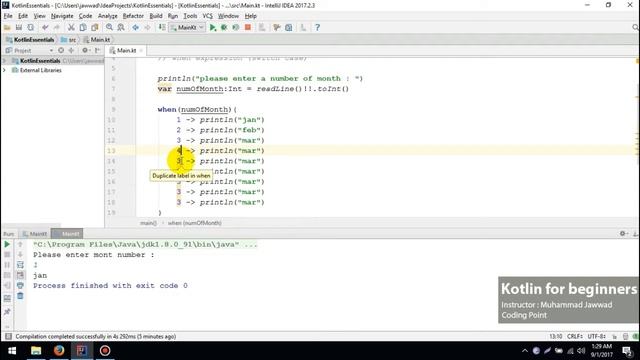
Task: Click the Undo toolbar icon
Action: [x=45, y=27]
